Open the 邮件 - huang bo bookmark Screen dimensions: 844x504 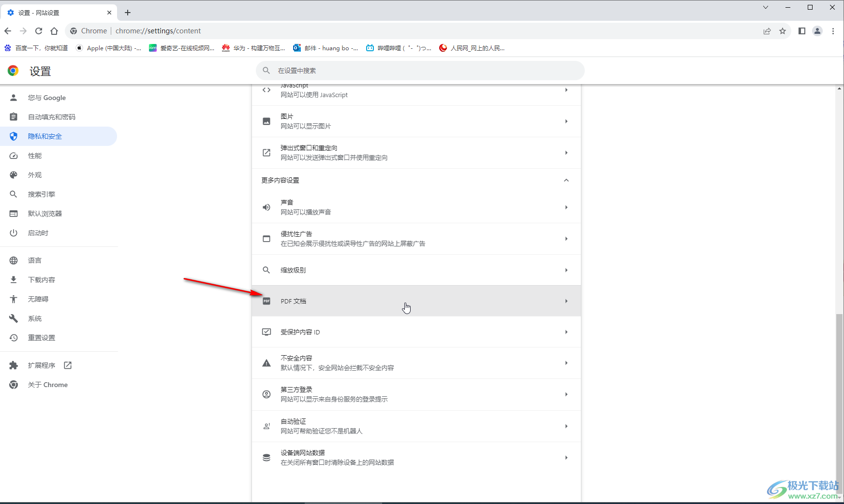point(326,48)
